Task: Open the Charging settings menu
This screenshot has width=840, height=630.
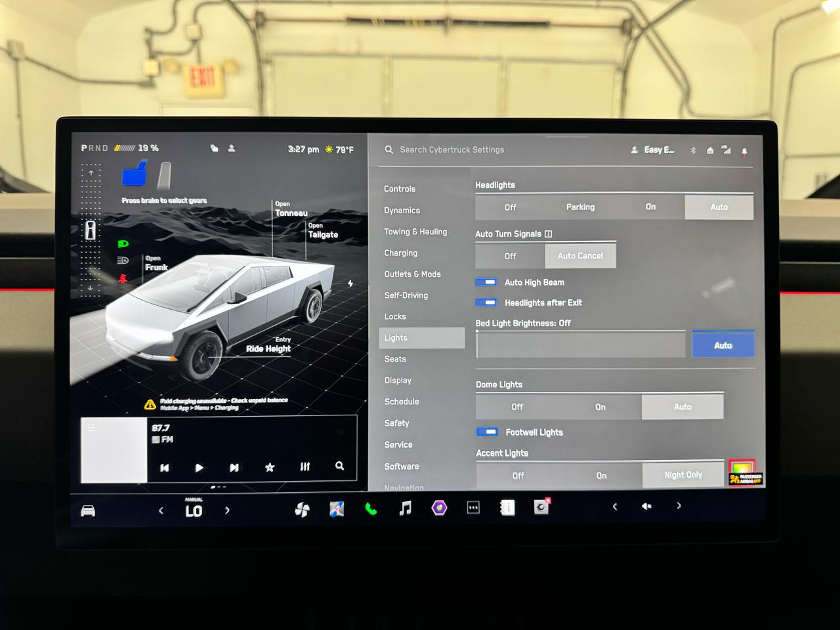Action: (x=401, y=253)
